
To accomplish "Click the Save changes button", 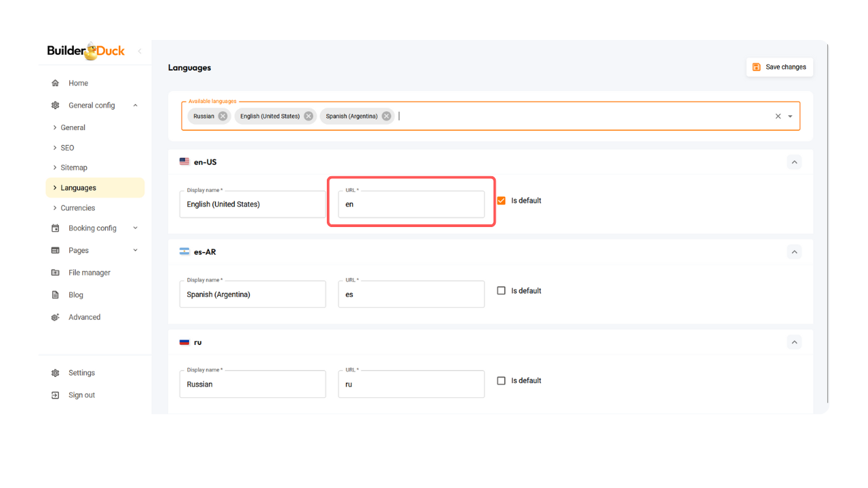I will (779, 67).
